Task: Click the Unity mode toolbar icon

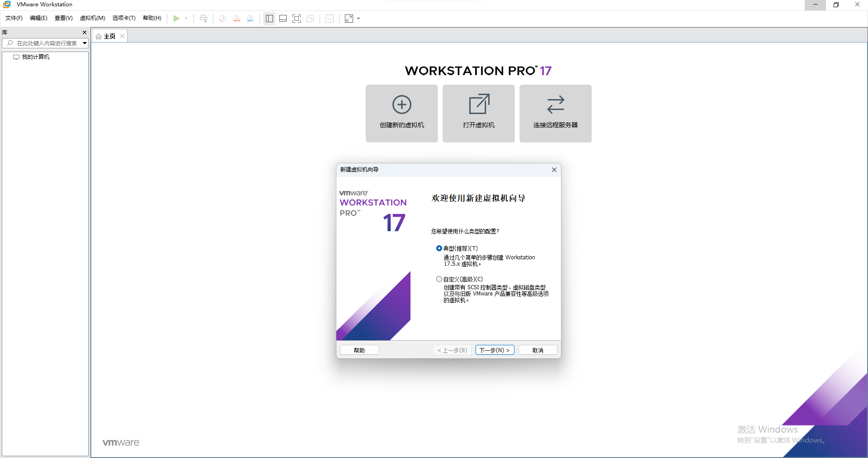Action: pyautogui.click(x=310, y=19)
